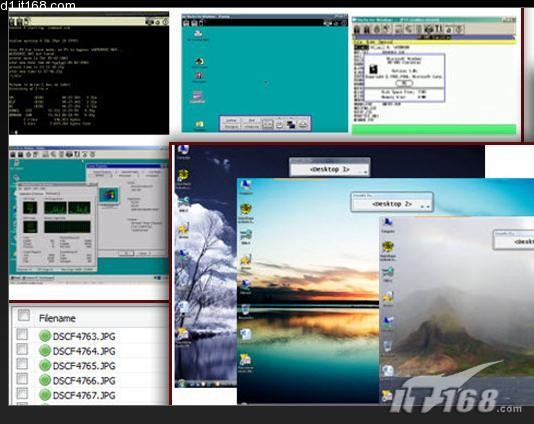Image resolution: width=534 pixels, height=424 pixels.
Task: Select the file name DSCF4765.JPG
Action: [x=84, y=366]
